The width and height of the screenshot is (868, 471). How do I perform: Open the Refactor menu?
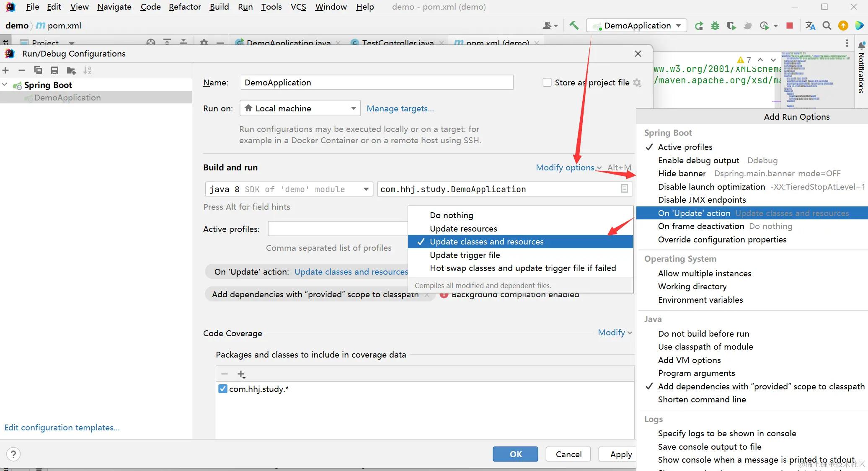(x=185, y=7)
